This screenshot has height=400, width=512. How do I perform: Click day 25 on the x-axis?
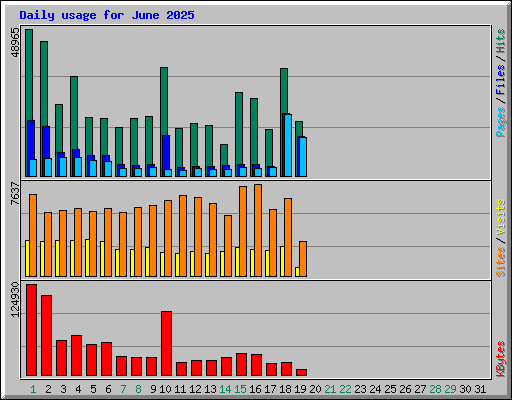[x=390, y=389]
